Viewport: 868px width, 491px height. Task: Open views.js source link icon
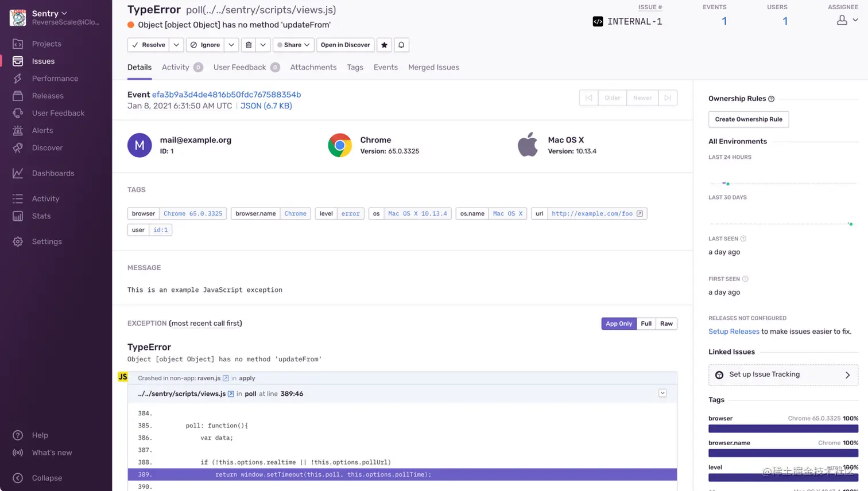(x=231, y=394)
